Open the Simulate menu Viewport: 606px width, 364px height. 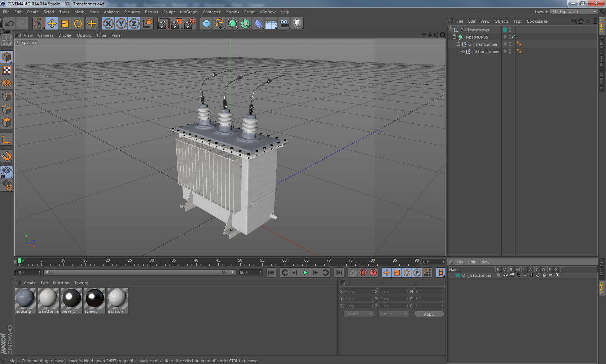[132, 12]
